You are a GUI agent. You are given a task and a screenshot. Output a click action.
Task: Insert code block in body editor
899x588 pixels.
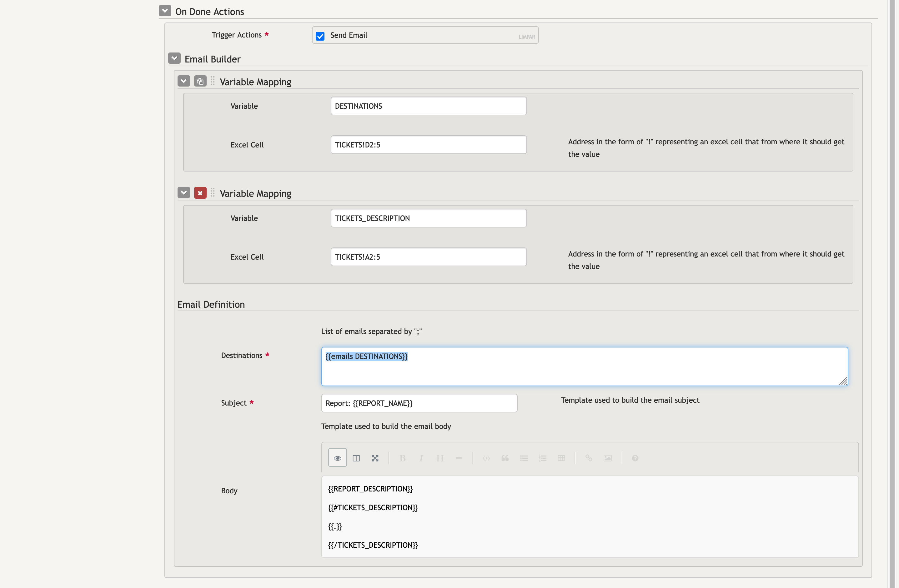[486, 458]
